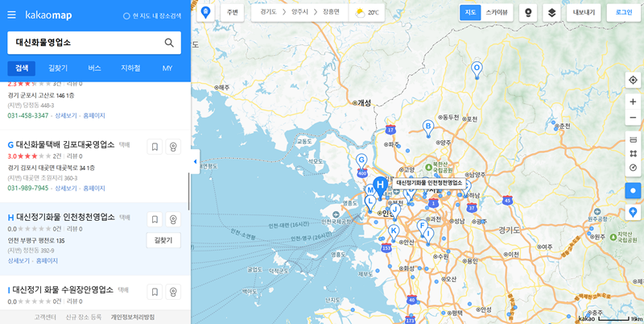
Task: Click 길찾기 button for 인천청천영업소
Action: 163,240
